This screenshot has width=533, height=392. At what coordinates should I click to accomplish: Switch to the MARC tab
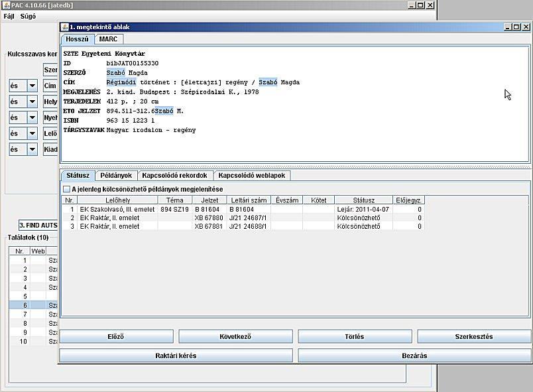109,39
